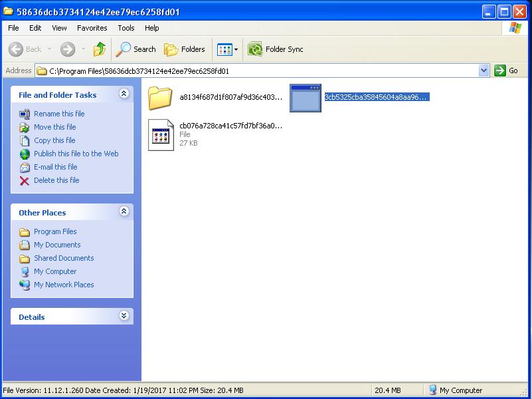Click the Rename this file icon
The height and width of the screenshot is (399, 532).
[25, 114]
